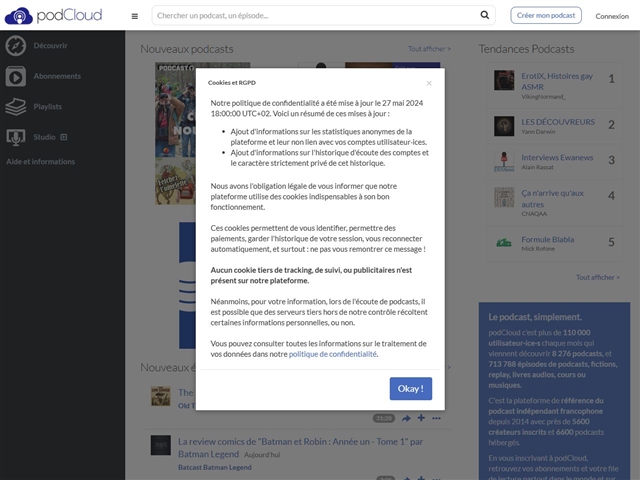This screenshot has width=640, height=480.
Task: Open Aide et informations in sidebar
Action: (x=41, y=162)
